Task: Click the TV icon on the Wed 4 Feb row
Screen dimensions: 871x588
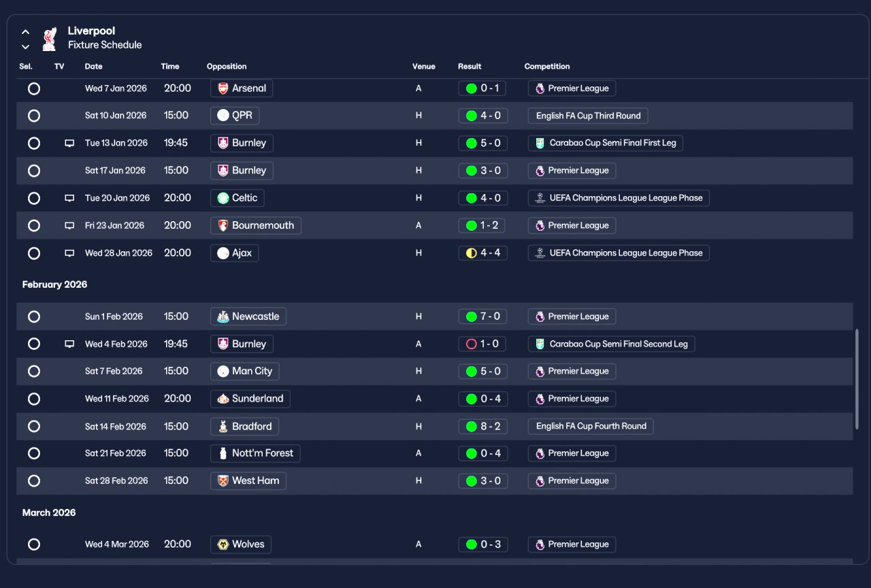Action: pyautogui.click(x=69, y=344)
